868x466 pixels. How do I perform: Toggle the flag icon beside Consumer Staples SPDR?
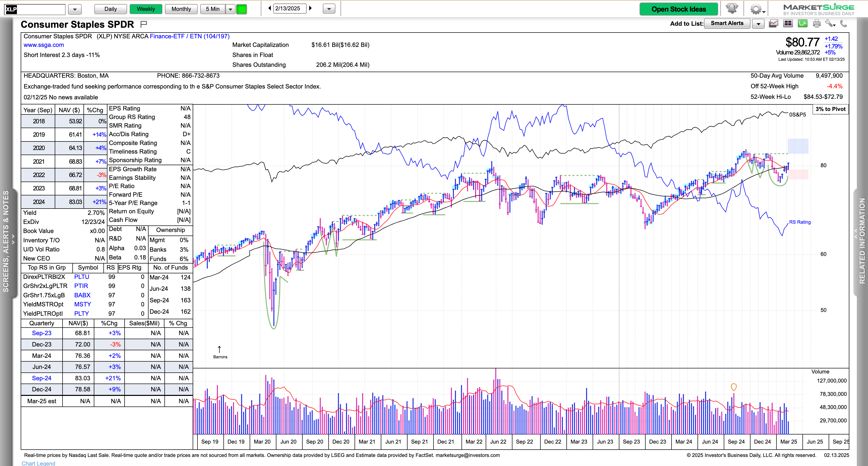[x=144, y=24]
